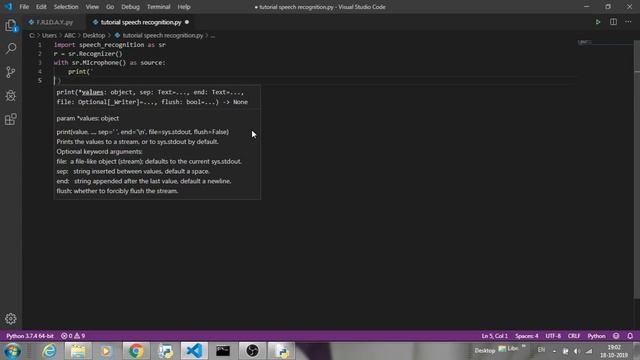The image size is (640, 360).
Task: Open the Go menu
Action: tap(110, 7)
